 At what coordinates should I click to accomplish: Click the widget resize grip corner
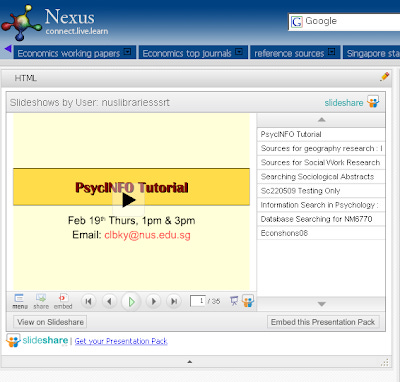[x=385, y=362]
